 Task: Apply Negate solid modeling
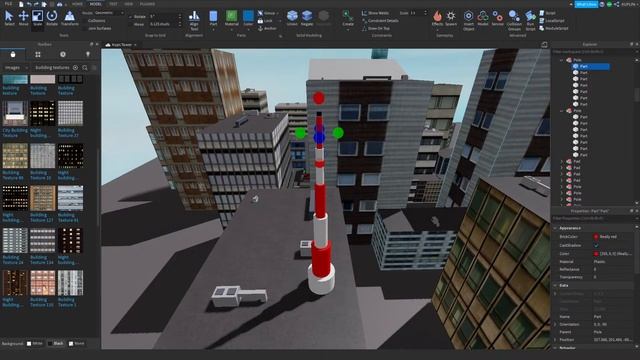pos(307,18)
